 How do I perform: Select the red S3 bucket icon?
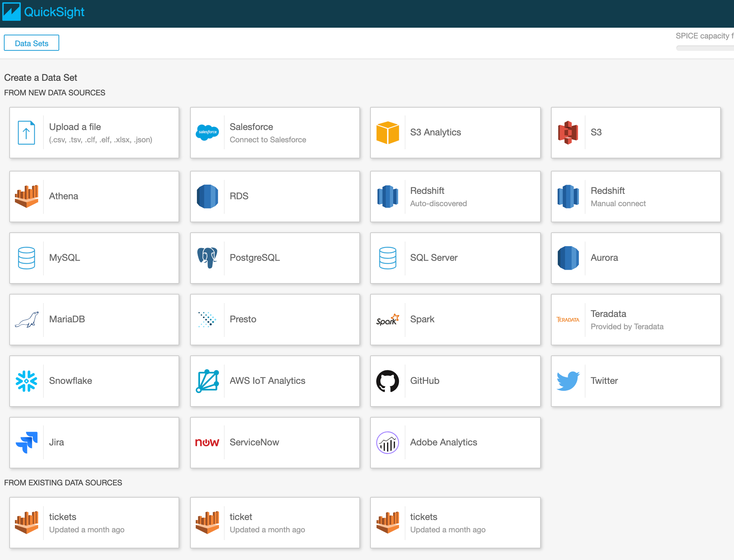[568, 133]
